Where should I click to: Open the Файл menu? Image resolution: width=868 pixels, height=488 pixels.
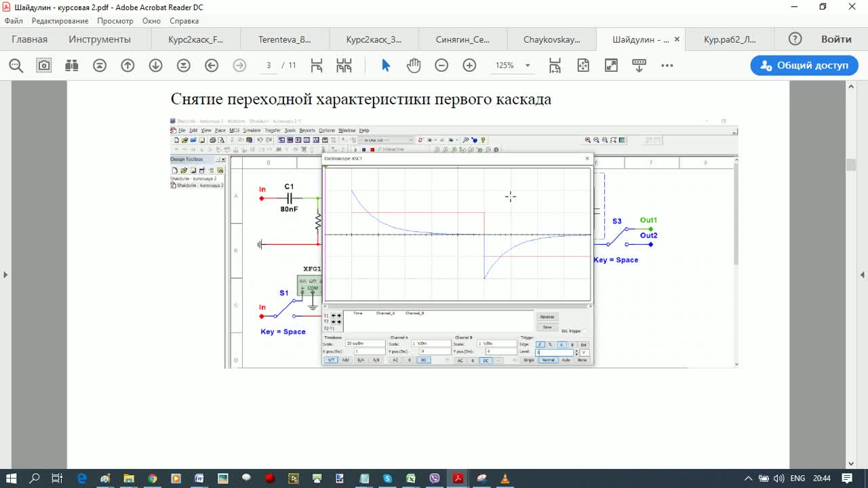[14, 21]
